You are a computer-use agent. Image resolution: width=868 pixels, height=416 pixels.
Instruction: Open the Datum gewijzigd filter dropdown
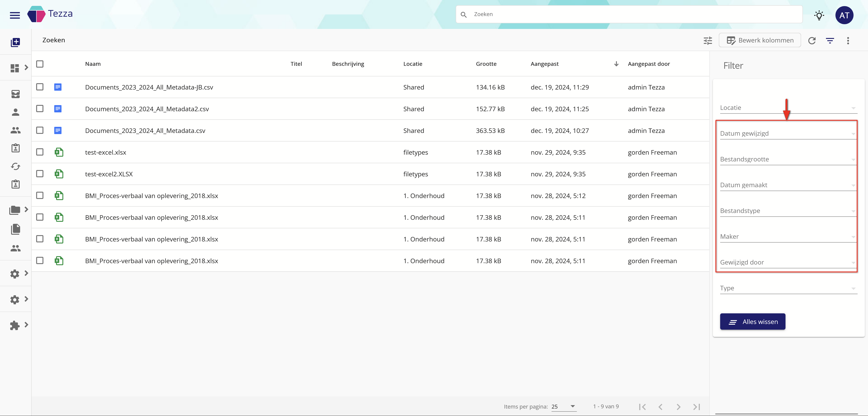tap(788, 133)
